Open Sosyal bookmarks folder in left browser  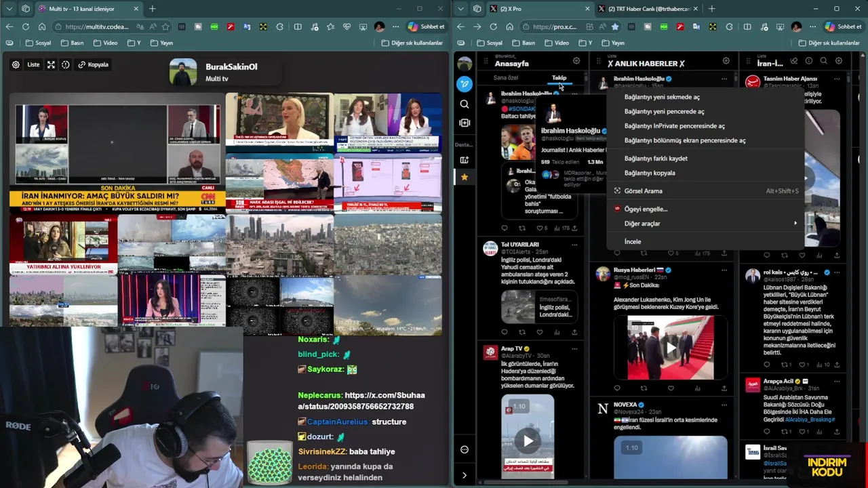tap(38, 43)
